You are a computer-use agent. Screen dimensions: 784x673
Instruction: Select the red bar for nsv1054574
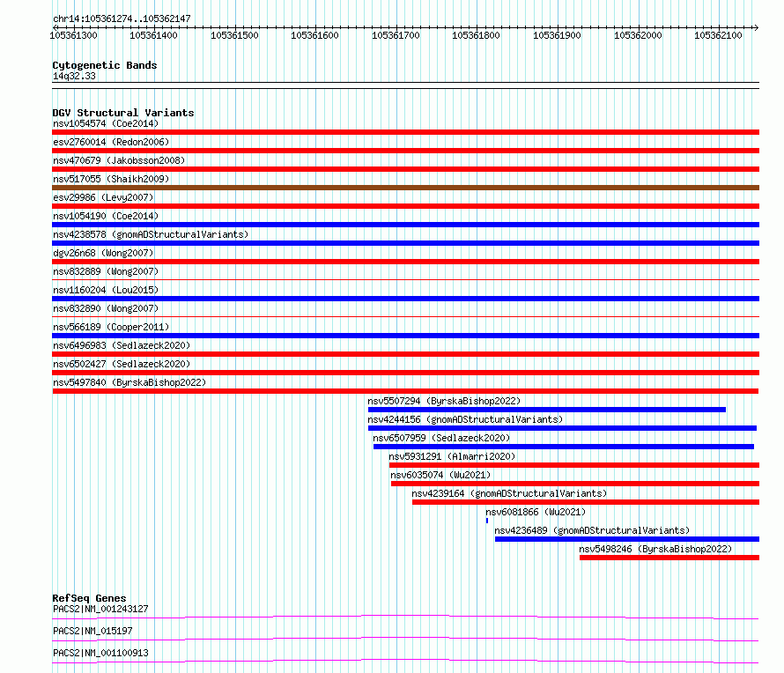click(x=405, y=132)
